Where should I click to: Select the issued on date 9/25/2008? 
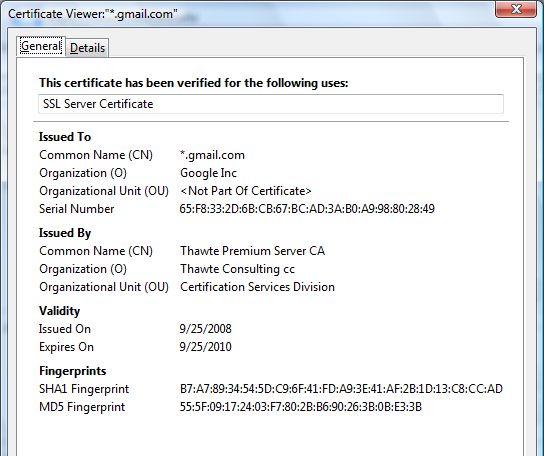(x=205, y=329)
